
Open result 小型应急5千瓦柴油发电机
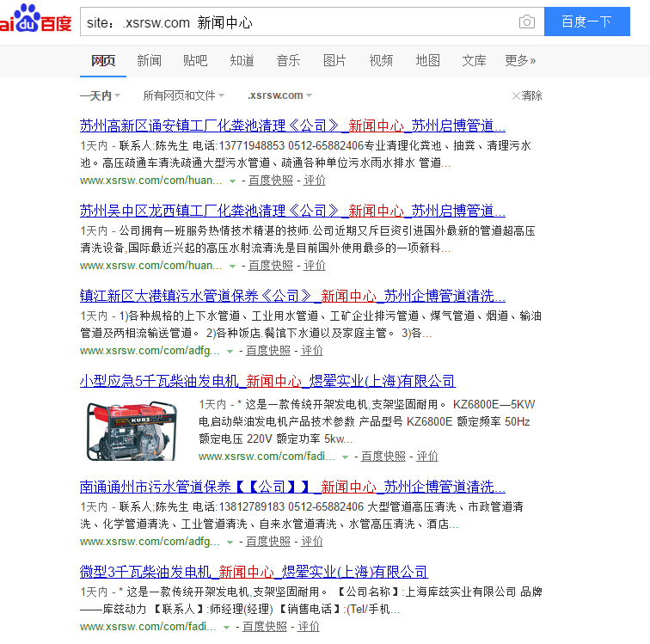coord(267,381)
